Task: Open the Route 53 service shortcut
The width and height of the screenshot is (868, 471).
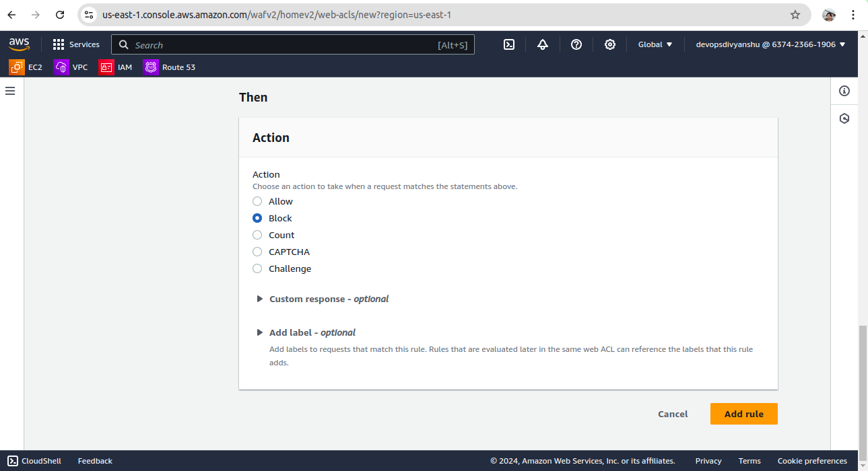Action: pyautogui.click(x=170, y=67)
